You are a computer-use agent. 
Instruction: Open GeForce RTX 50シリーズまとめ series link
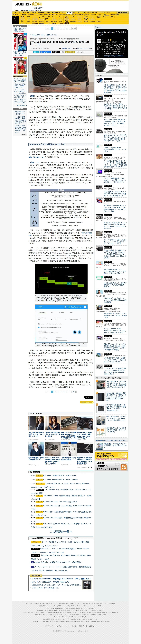[42, 35]
